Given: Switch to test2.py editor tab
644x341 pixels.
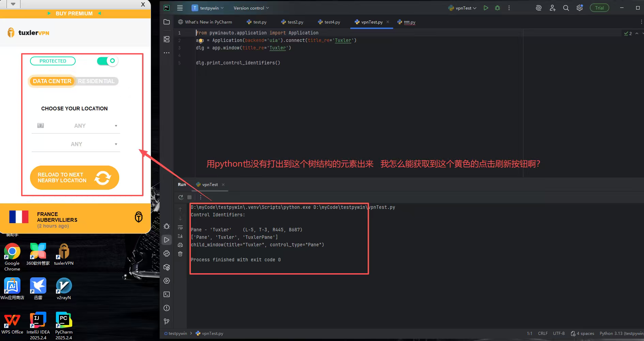Looking at the screenshot, I should (292, 22).
